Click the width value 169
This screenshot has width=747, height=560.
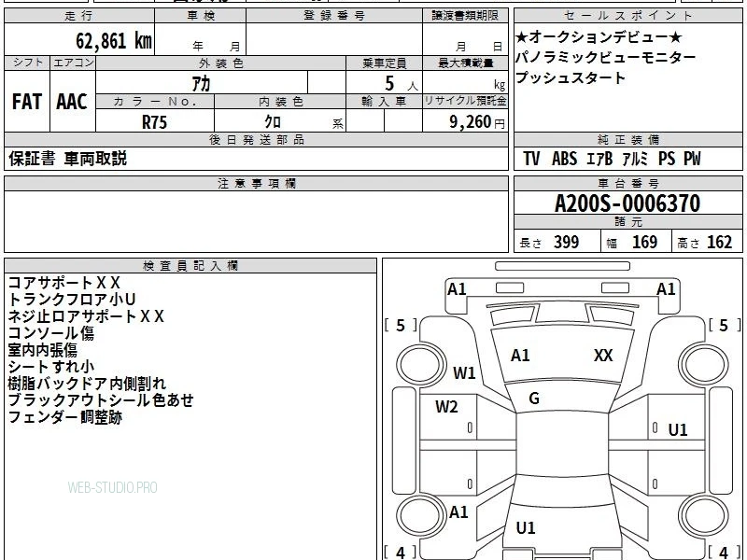tap(644, 242)
